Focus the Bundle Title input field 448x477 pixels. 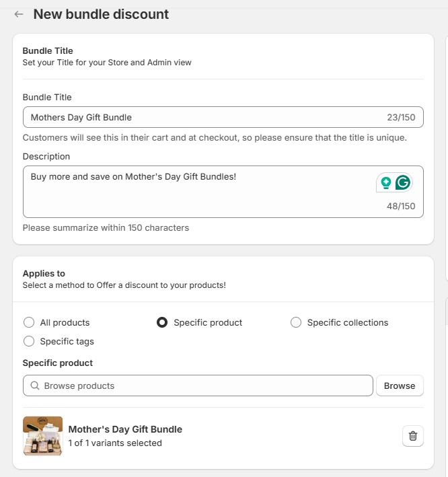(x=223, y=117)
